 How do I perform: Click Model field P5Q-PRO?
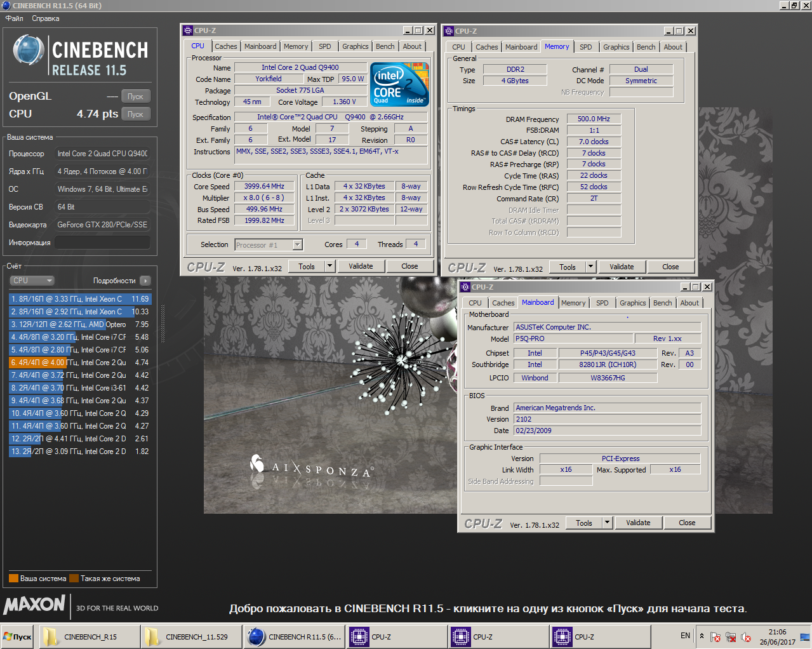(573, 338)
